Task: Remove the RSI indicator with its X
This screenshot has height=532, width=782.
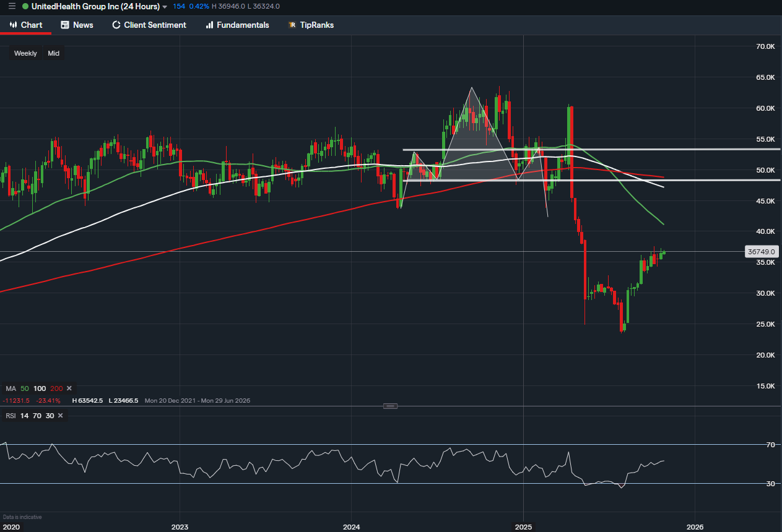Action: [x=60, y=416]
